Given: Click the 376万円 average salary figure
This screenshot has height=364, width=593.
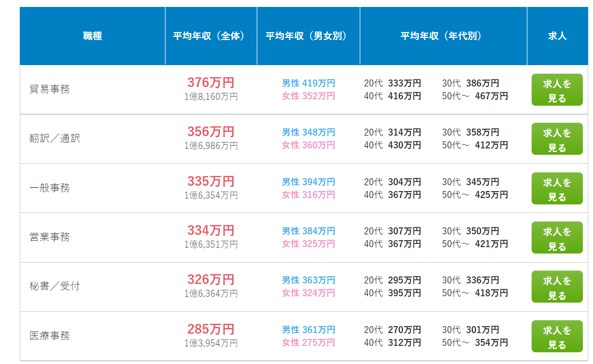Looking at the screenshot, I should click(211, 83).
